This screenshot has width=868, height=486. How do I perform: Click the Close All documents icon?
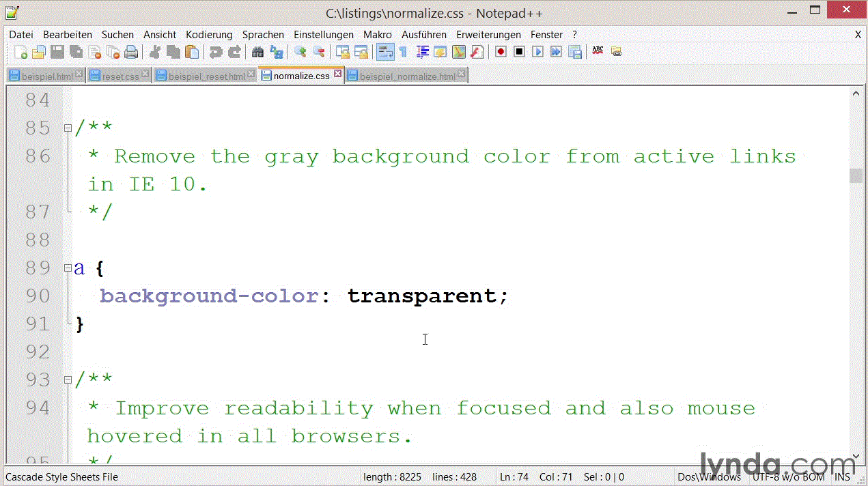click(x=113, y=52)
